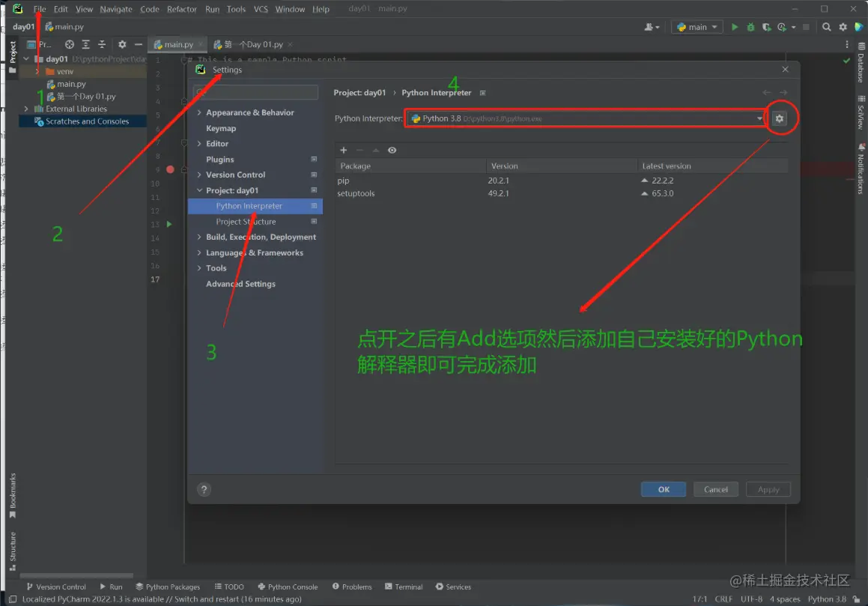Select the pip package row
The height and width of the screenshot is (606, 868).
[x=562, y=181]
